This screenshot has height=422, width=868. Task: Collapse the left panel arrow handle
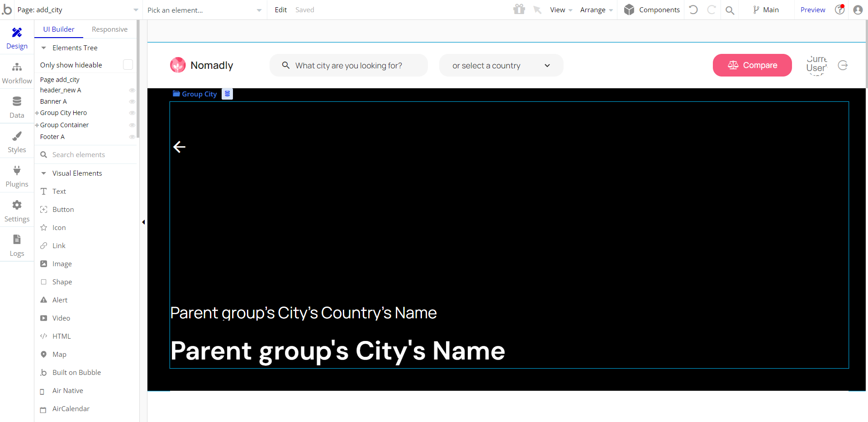click(143, 222)
